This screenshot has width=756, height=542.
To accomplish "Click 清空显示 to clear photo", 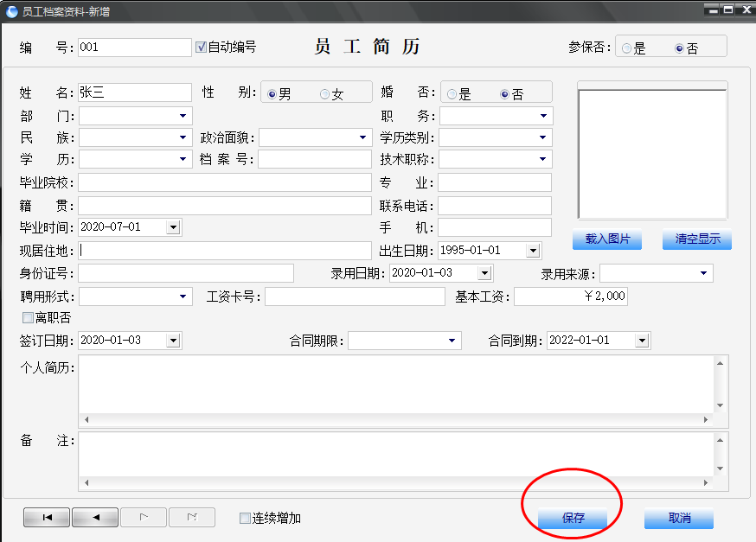I will [697, 239].
